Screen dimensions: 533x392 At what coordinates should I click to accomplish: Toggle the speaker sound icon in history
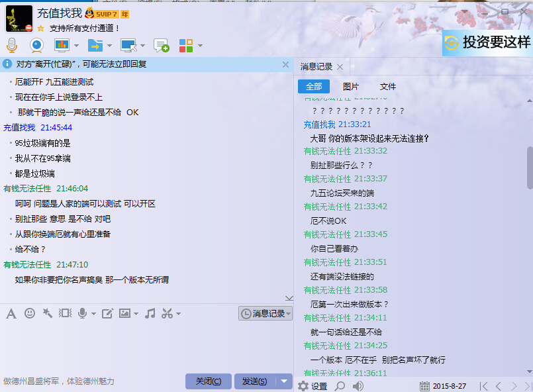(x=358, y=385)
